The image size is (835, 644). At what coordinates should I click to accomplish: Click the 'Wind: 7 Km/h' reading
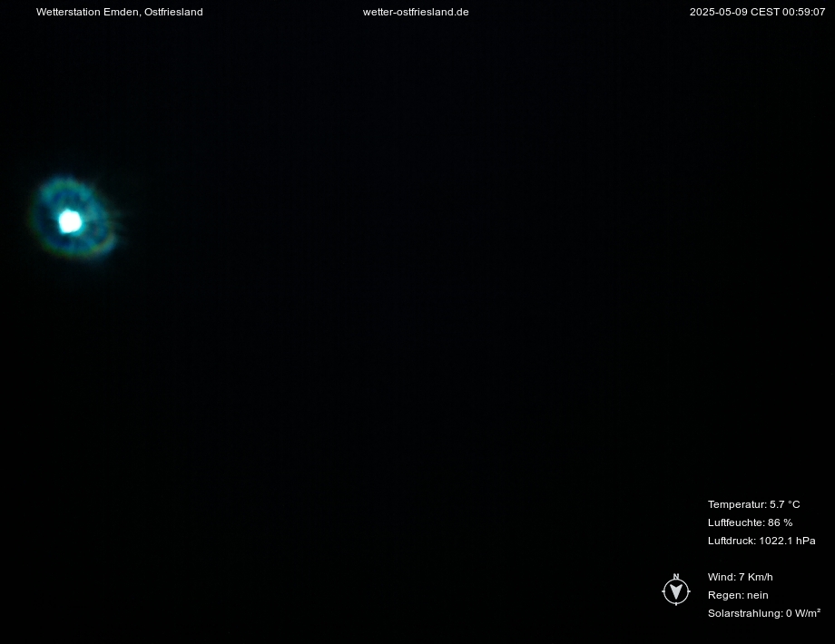741,576
